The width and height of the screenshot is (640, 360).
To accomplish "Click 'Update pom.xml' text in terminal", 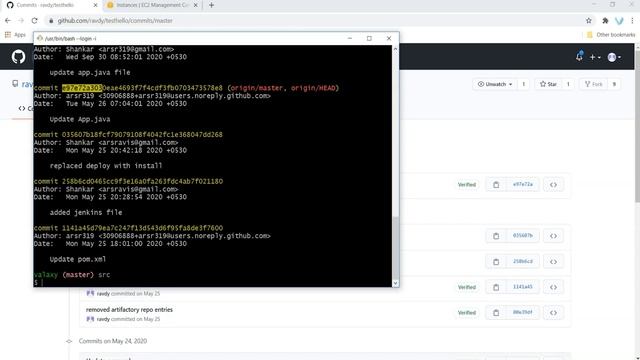I will point(78,259).
